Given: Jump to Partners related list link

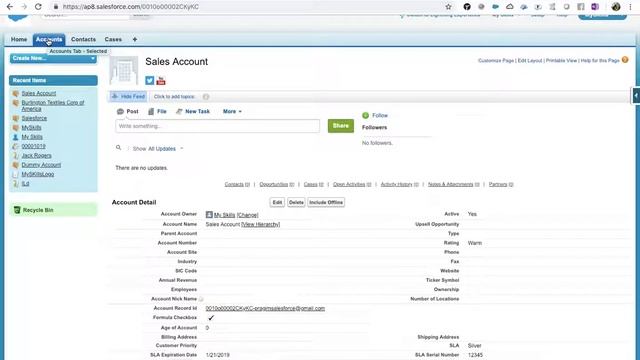Looking at the screenshot, I should tap(501, 184).
